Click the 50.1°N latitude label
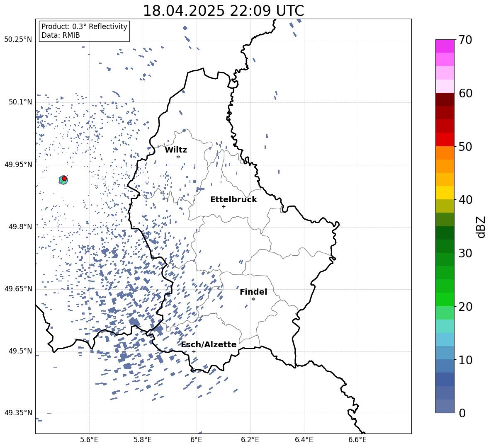 (x=20, y=102)
